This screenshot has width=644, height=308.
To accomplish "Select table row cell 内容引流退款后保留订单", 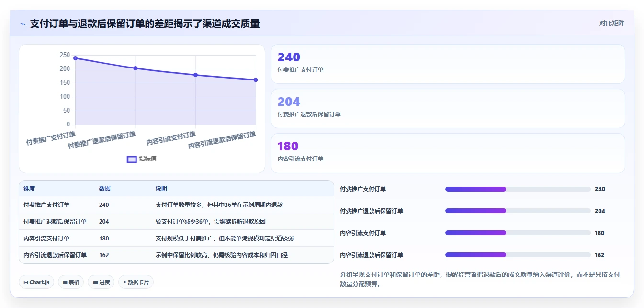I will (x=55, y=255).
